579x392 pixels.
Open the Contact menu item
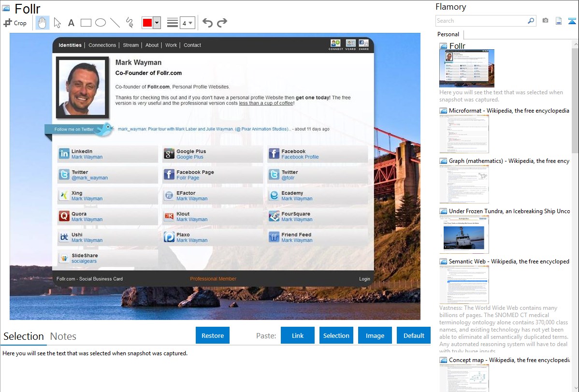(x=192, y=45)
